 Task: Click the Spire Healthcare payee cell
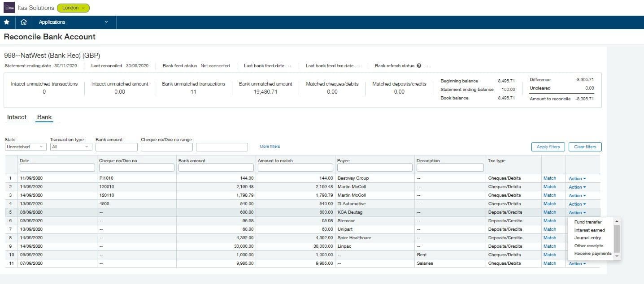point(354,238)
